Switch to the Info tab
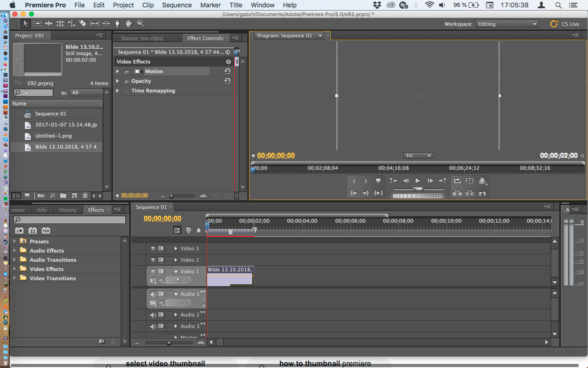Viewport: 588px width, 368px height. pos(42,210)
